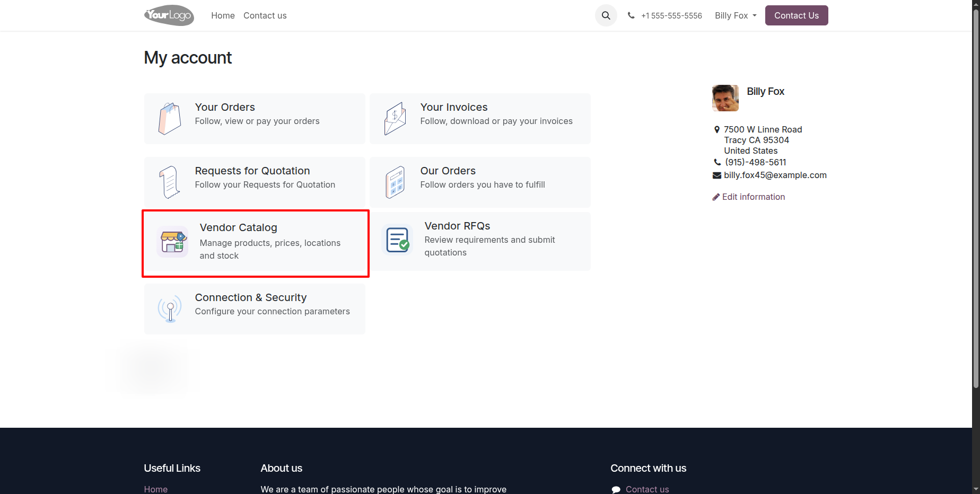Open the Your Orders card title
The height and width of the screenshot is (494, 980).
[x=225, y=107]
